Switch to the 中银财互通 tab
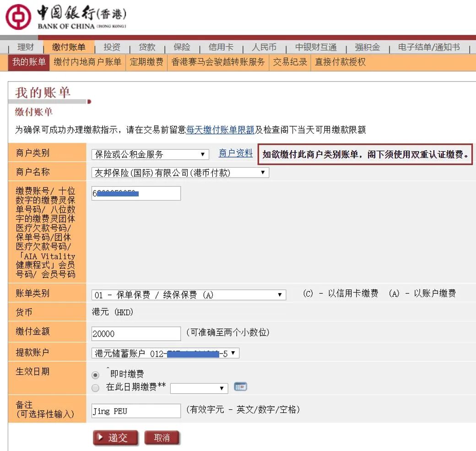Viewport: 476px width, 451px height. (316, 47)
